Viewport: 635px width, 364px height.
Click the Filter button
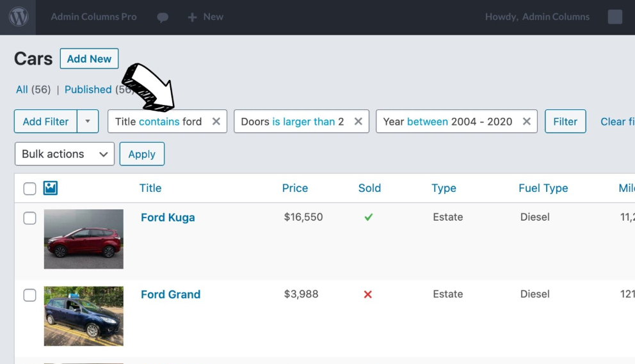click(x=565, y=121)
